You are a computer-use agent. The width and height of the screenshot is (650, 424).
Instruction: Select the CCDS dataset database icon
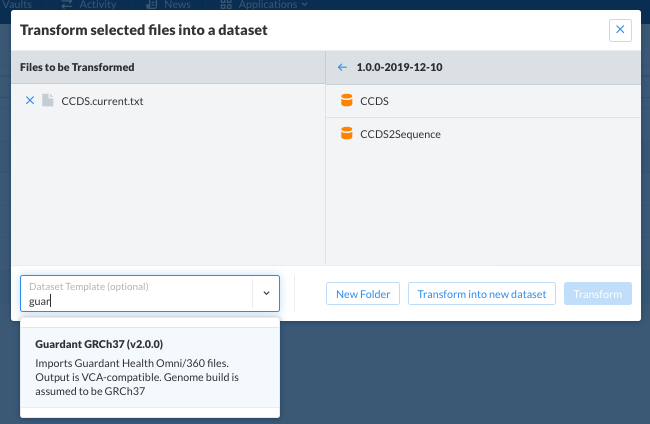(x=347, y=100)
